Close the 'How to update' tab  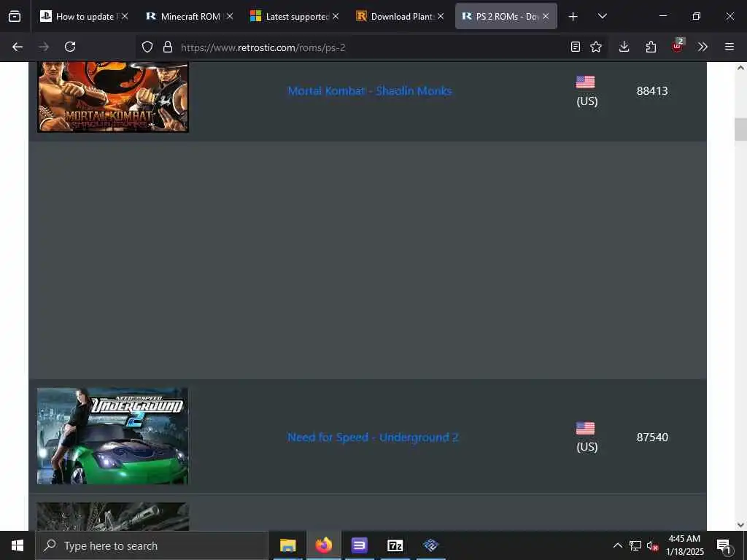click(125, 16)
